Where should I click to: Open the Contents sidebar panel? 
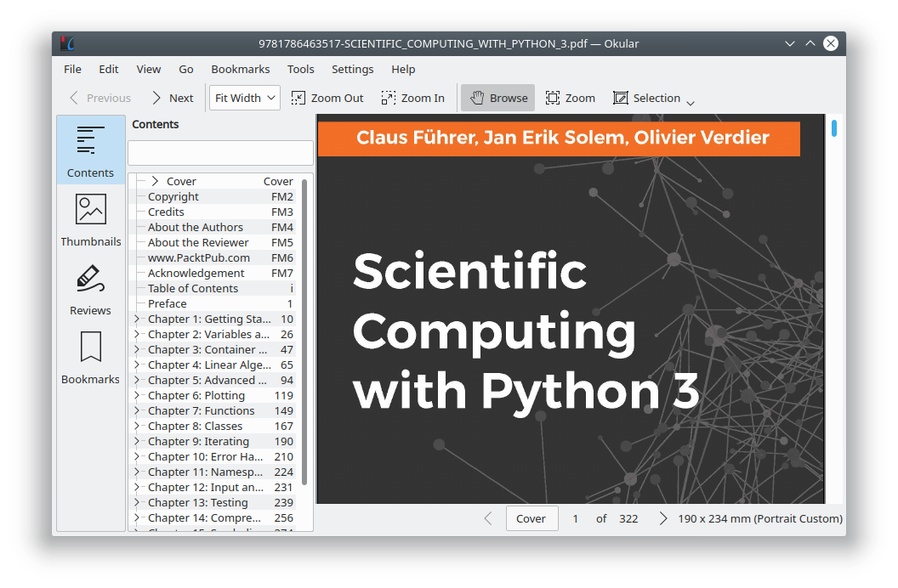[90, 150]
